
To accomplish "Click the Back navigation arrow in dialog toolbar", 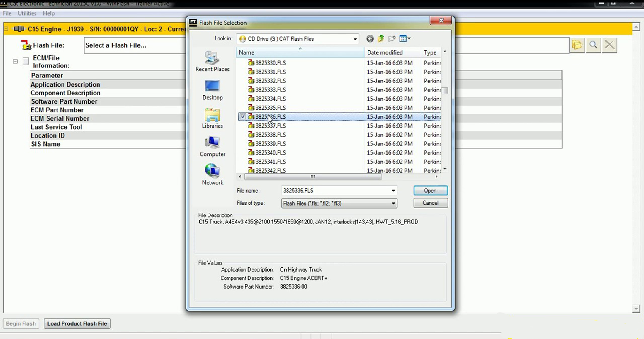I will (x=370, y=39).
